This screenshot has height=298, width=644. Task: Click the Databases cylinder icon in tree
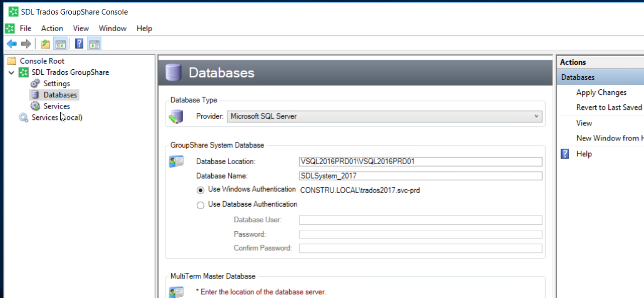coord(35,95)
